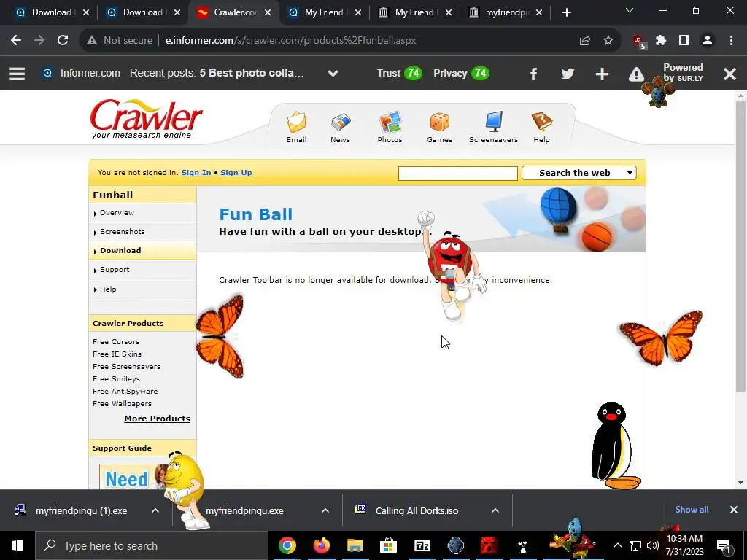The image size is (747, 560).
Task: Expand options for myfriendpingu (1).exe download
Action: pos(155,510)
